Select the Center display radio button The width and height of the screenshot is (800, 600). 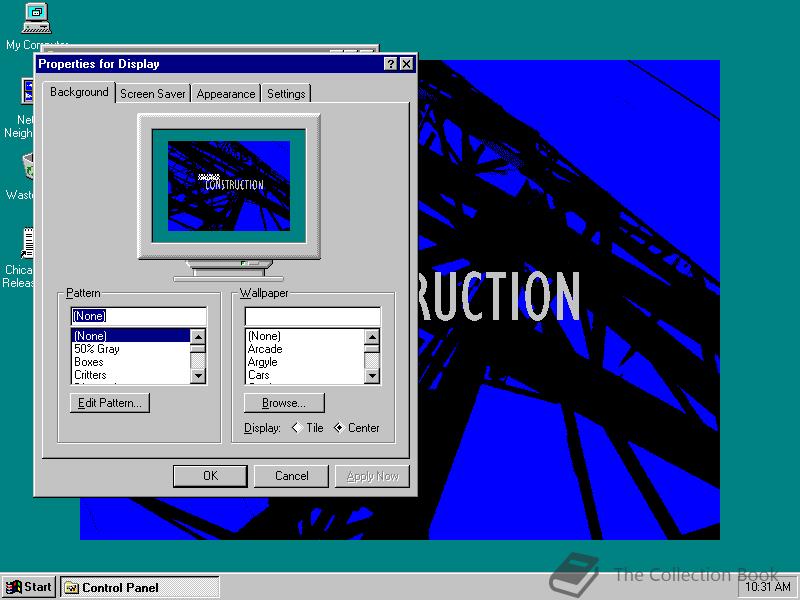coord(357,428)
